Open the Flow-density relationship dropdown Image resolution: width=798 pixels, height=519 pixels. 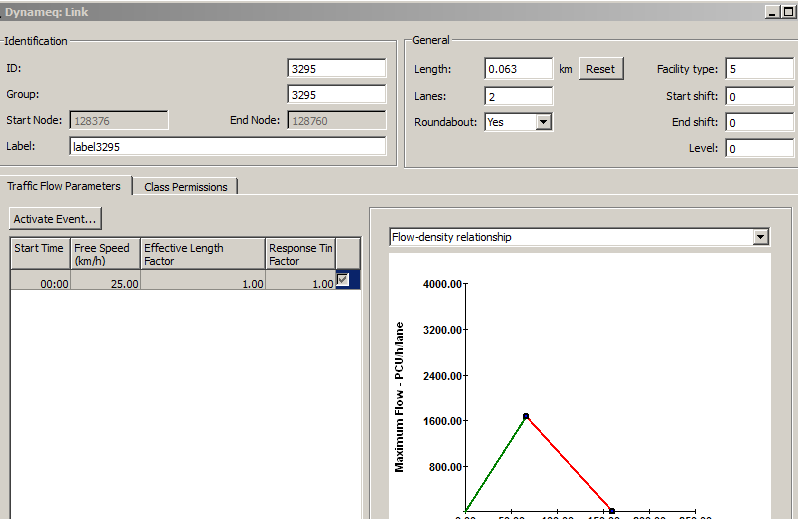point(580,237)
